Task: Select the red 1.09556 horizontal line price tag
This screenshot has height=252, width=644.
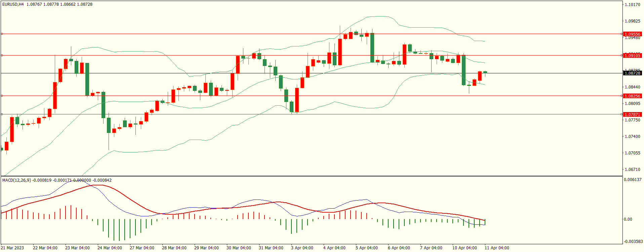Action: coord(632,34)
